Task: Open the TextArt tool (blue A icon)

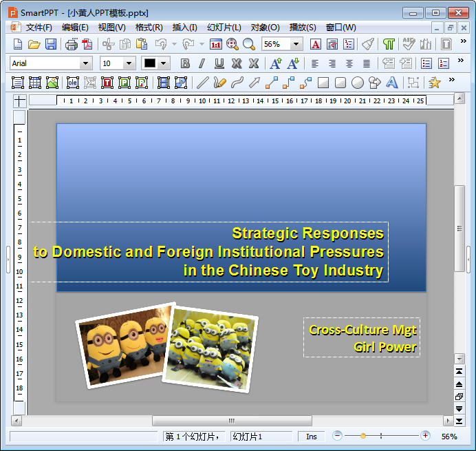Action: tap(391, 83)
